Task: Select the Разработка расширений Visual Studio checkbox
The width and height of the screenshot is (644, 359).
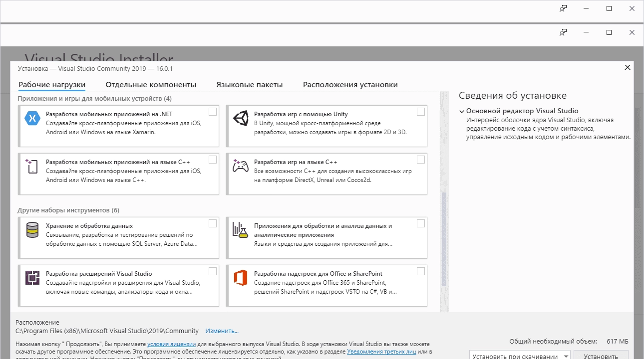Action: click(x=213, y=271)
